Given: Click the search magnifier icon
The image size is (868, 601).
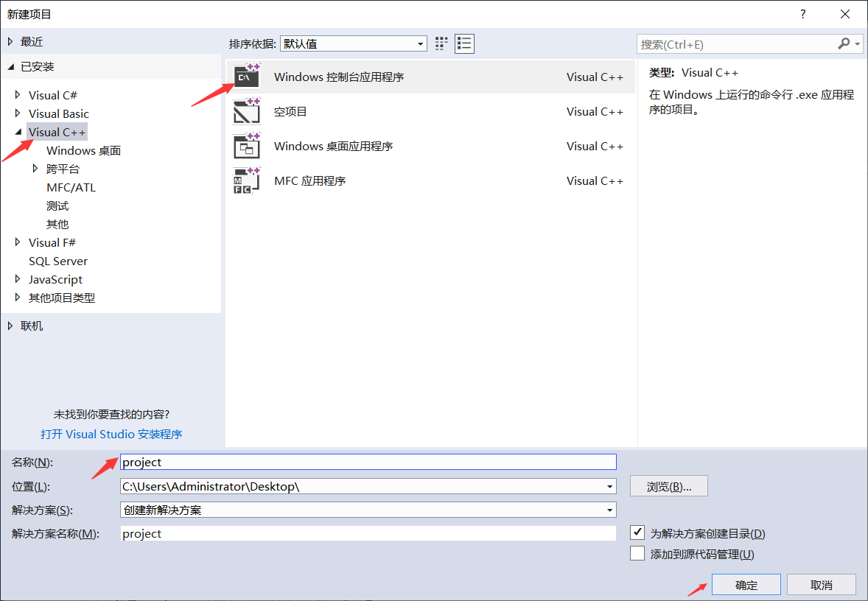Looking at the screenshot, I should tap(844, 43).
